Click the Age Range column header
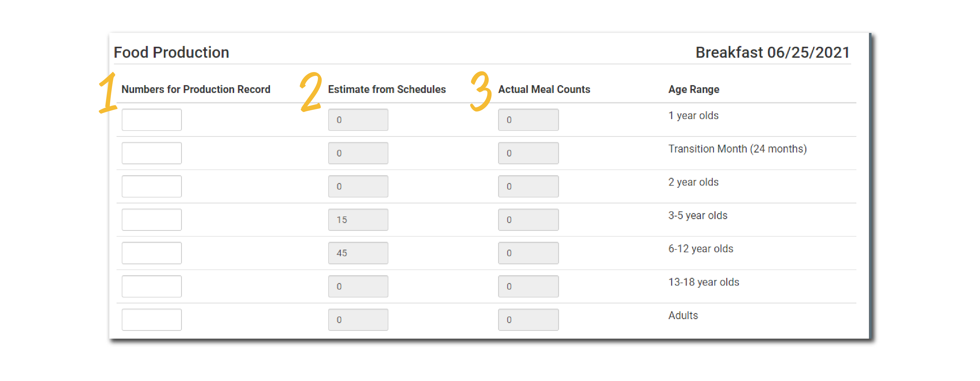The image size is (980, 381). point(694,89)
